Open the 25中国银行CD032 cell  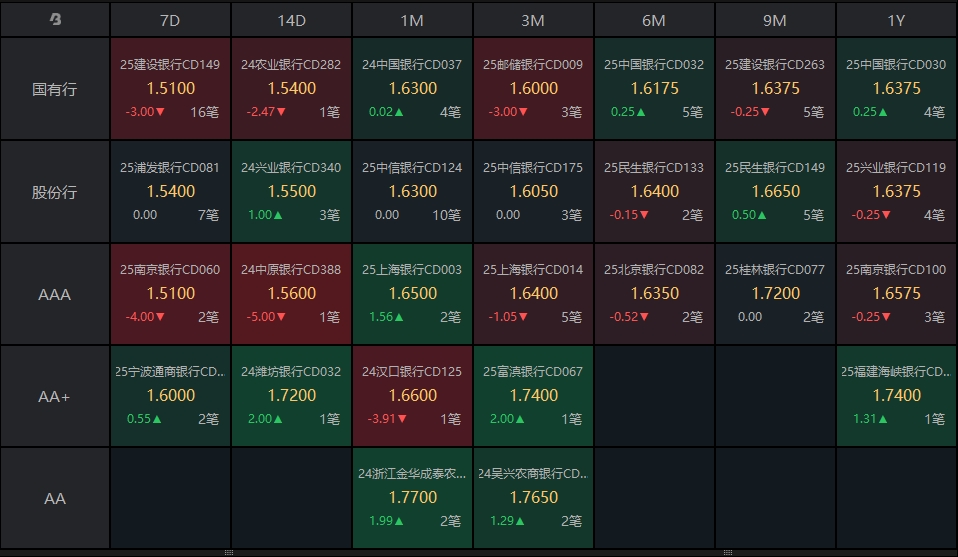tap(654, 89)
